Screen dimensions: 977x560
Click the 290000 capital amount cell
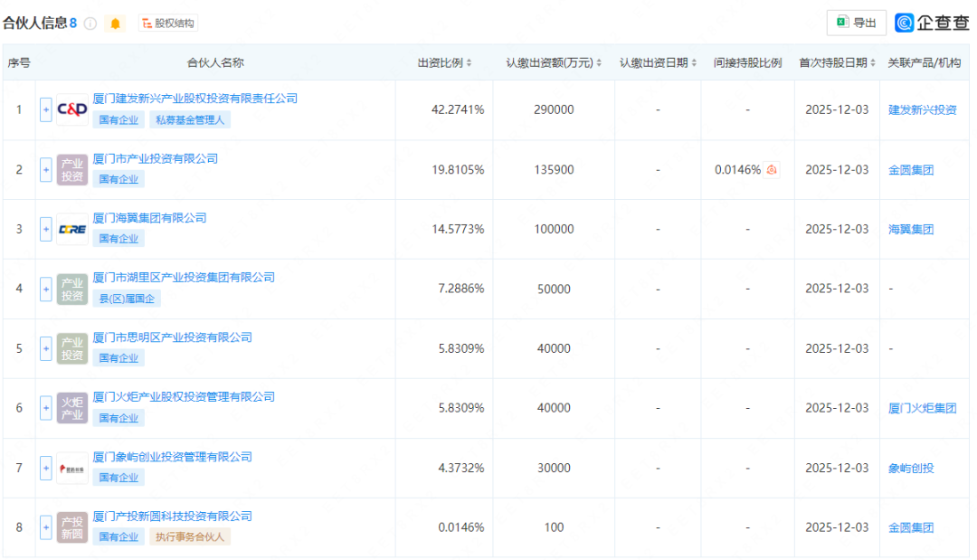[x=554, y=109]
